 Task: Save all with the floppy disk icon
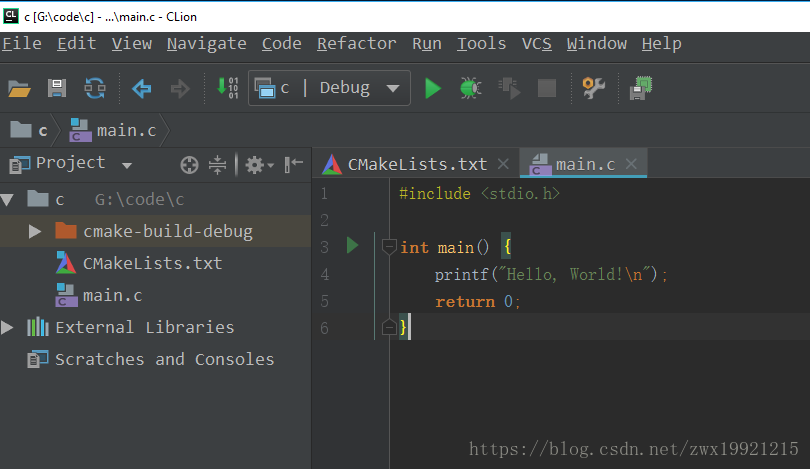[x=57, y=89]
